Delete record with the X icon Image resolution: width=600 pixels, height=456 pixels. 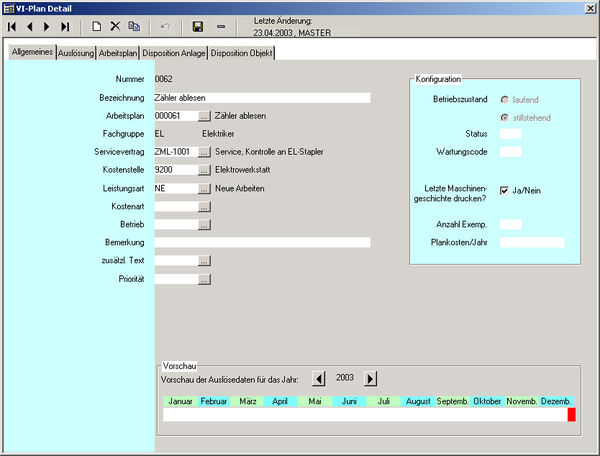point(115,27)
